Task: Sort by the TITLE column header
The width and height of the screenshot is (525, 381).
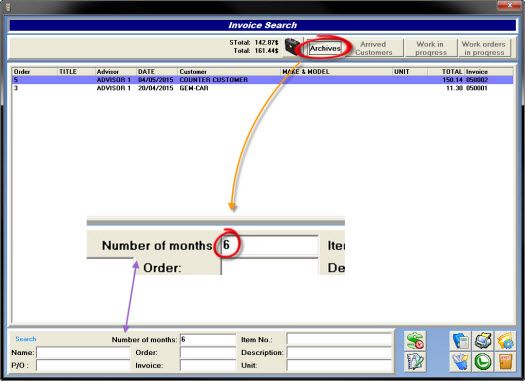Action: pyautogui.click(x=76, y=72)
